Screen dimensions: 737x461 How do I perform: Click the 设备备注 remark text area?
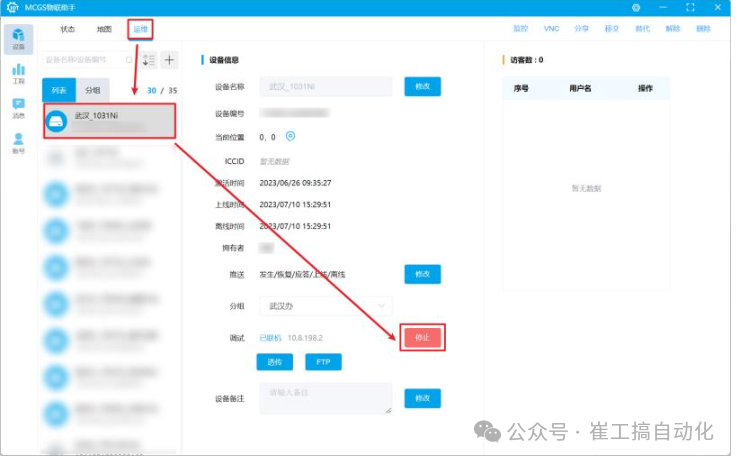point(326,398)
